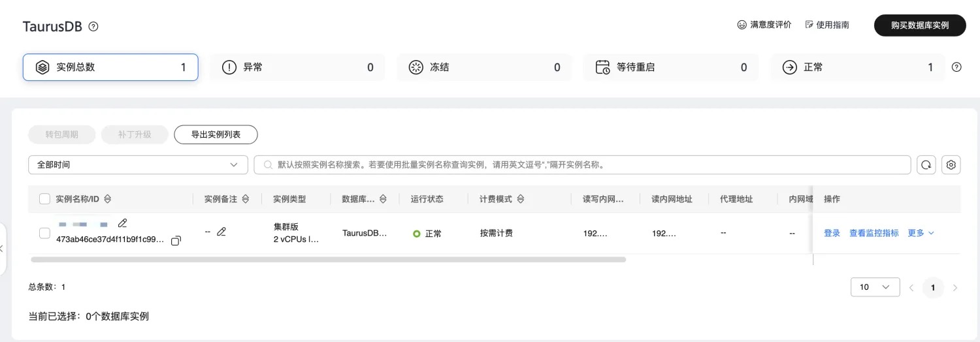
Task: Tick the checkbox for instance row 473ab46ce
Action: pyautogui.click(x=44, y=233)
